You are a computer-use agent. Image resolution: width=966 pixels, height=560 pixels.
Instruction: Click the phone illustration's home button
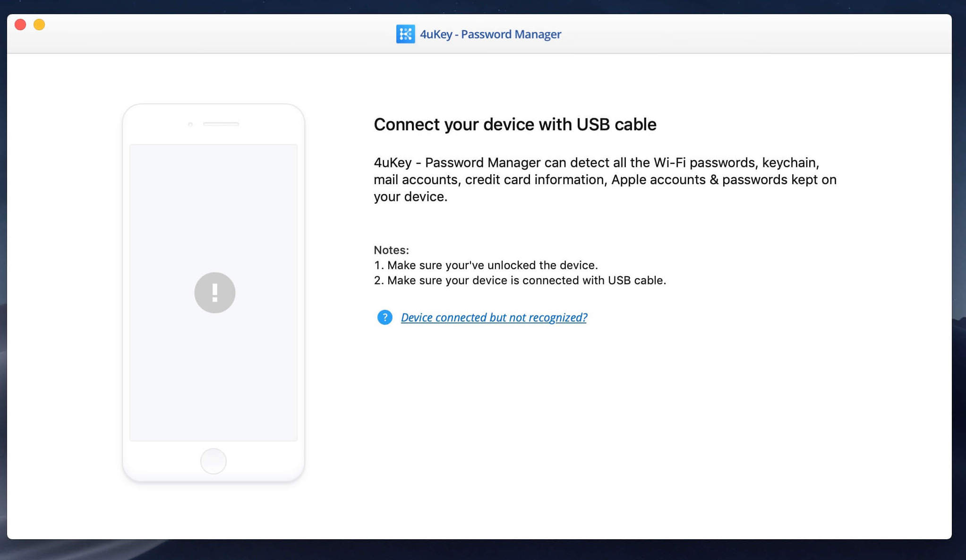tap(214, 461)
